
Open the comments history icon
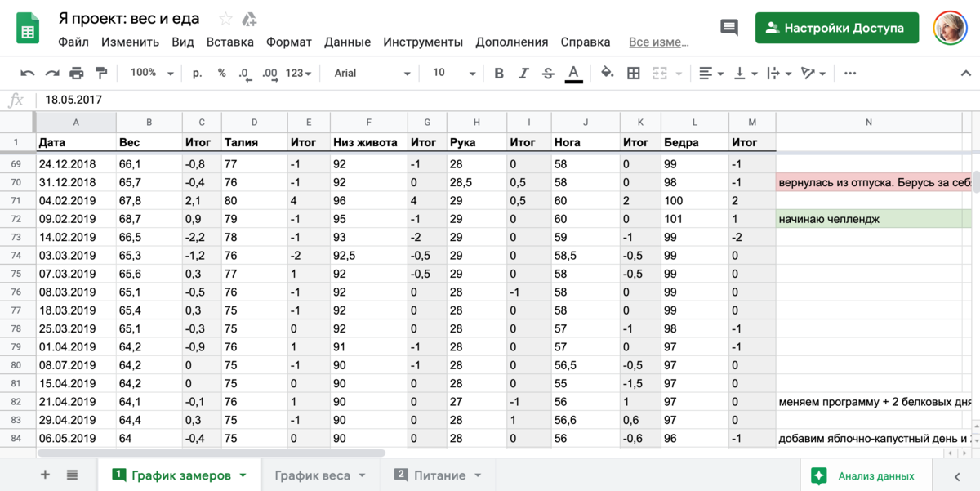[x=729, y=28]
